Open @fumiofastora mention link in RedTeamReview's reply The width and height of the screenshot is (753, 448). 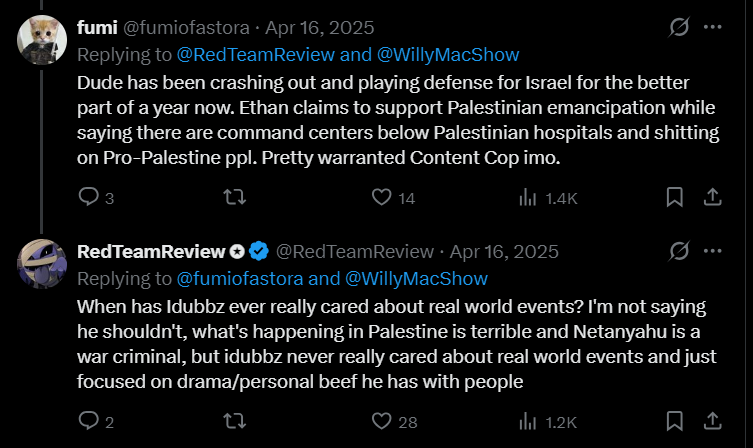point(240,278)
